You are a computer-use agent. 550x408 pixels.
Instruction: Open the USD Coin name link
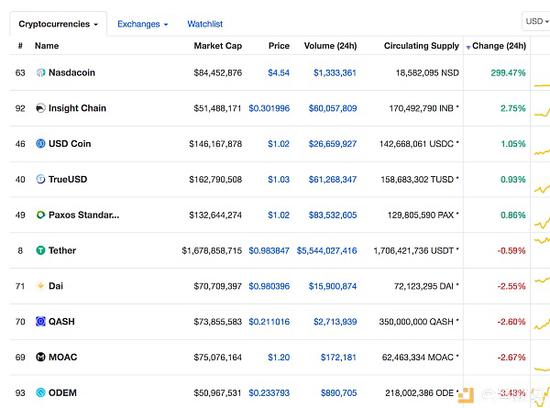click(x=70, y=143)
